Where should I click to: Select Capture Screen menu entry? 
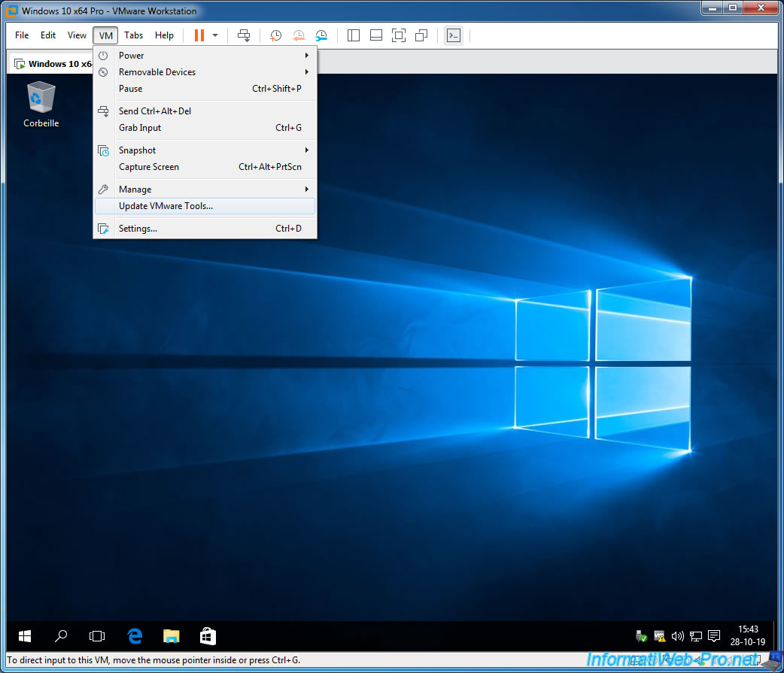click(x=205, y=166)
